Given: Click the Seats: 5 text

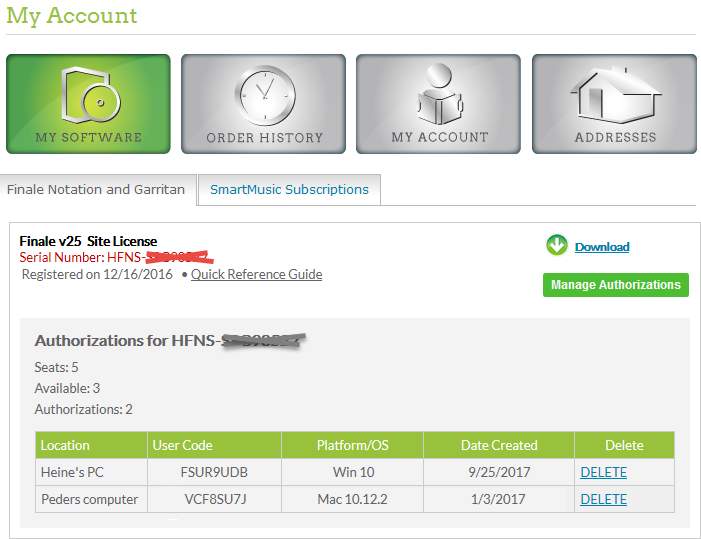Looking at the screenshot, I should [x=56, y=367].
